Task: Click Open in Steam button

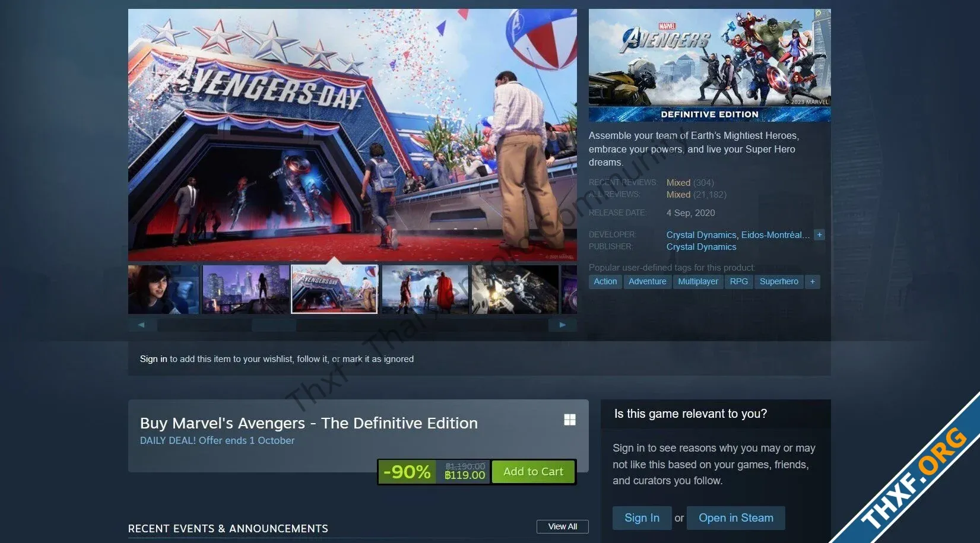Action: pyautogui.click(x=736, y=518)
